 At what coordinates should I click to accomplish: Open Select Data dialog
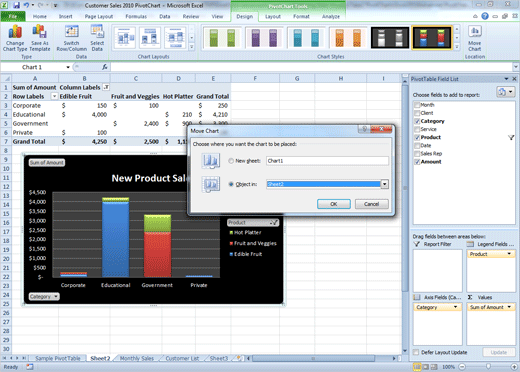97,38
